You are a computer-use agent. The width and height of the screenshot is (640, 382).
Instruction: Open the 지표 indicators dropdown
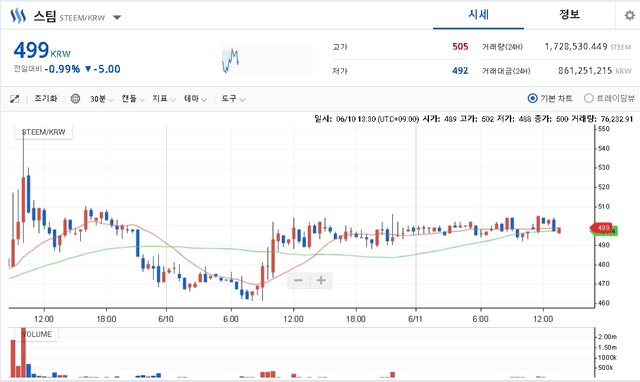point(164,99)
